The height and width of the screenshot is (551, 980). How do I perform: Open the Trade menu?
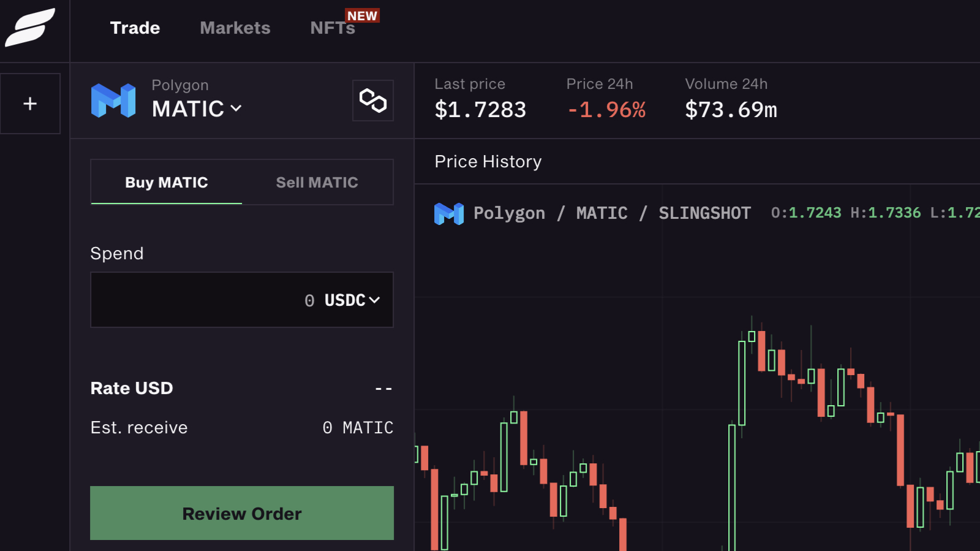(x=135, y=28)
